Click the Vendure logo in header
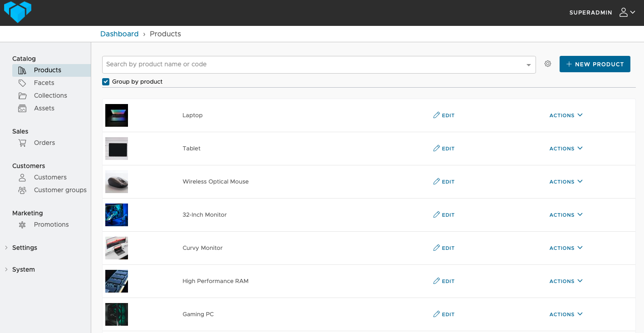Viewport: 644px width, 333px height. [18, 12]
